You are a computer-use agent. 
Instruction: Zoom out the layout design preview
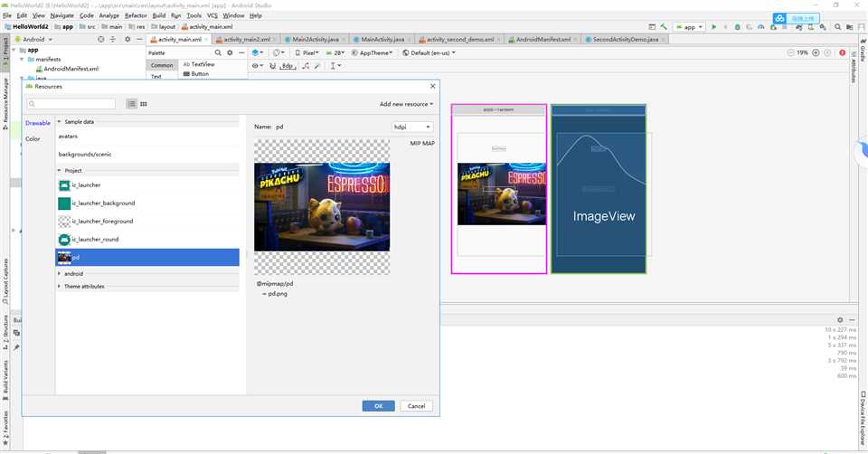tap(790, 52)
